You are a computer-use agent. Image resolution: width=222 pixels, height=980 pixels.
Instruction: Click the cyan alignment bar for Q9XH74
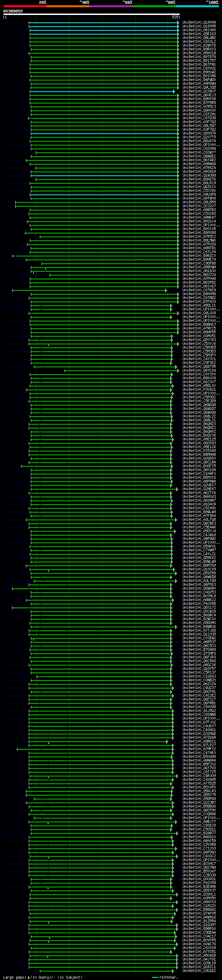point(105,133)
